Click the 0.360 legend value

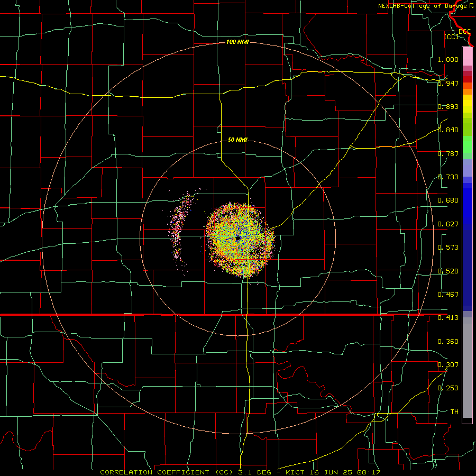pyautogui.click(x=448, y=342)
